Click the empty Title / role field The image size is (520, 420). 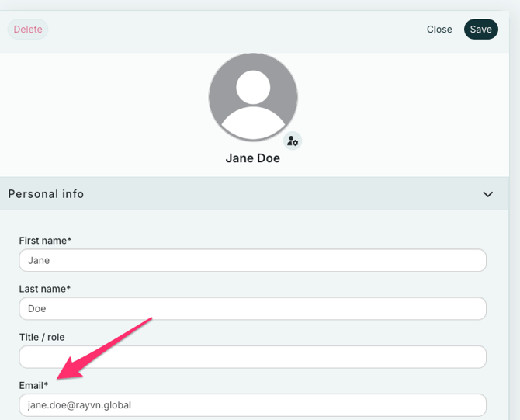point(252,356)
